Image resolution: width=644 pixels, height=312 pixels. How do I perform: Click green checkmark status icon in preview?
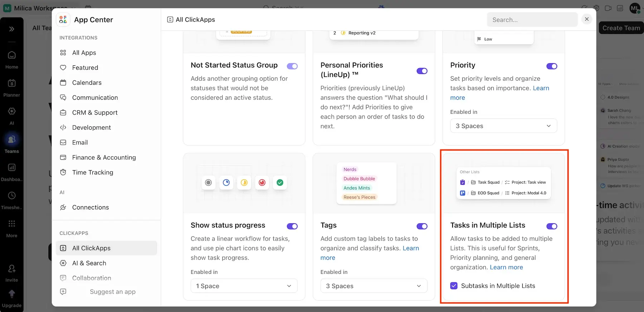(x=280, y=183)
